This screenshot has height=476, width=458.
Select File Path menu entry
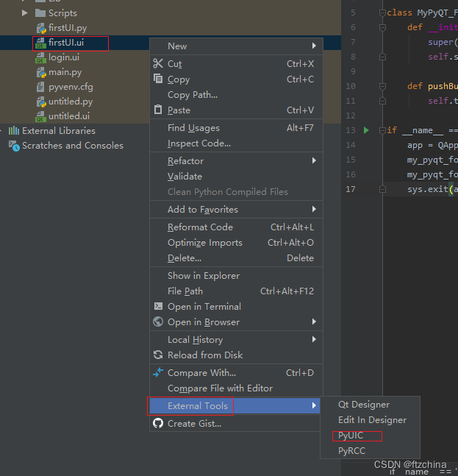[236, 291]
